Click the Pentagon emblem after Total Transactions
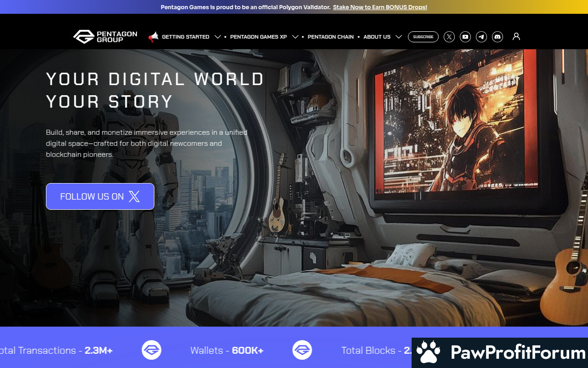 pos(152,350)
